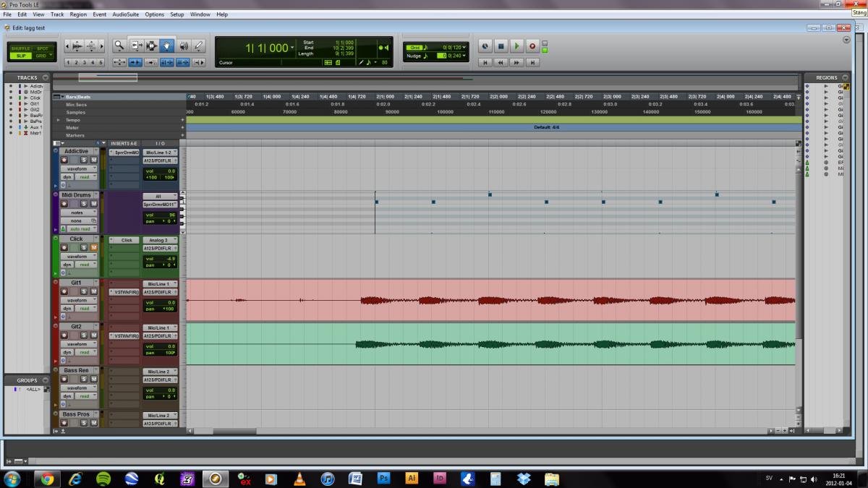This screenshot has height=488, width=868.
Task: Solo the Git1 track
Action: 84,291
